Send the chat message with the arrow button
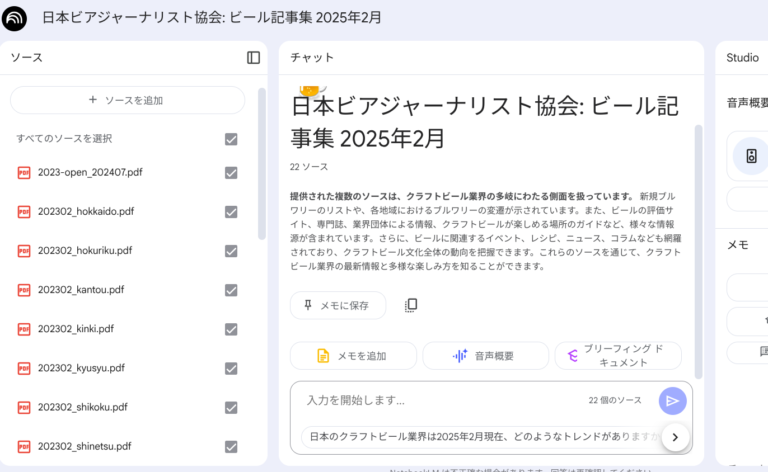The image size is (768, 472). tap(672, 401)
